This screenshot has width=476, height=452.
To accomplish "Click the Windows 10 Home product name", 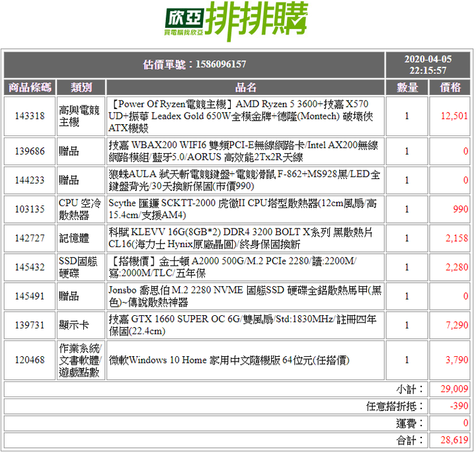I will pyautogui.click(x=229, y=360).
